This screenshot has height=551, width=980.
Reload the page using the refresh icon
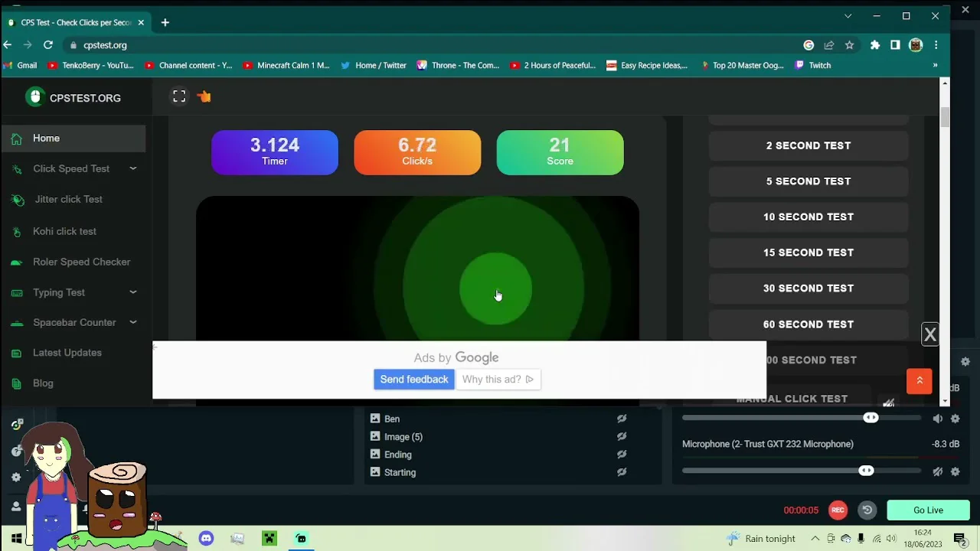[x=48, y=45]
